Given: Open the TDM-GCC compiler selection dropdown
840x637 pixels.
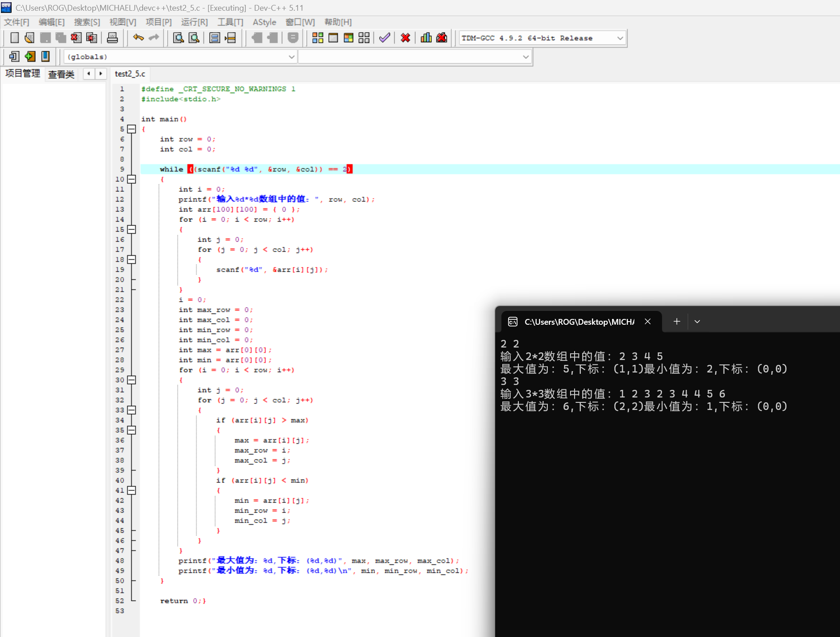Looking at the screenshot, I should tap(620, 38).
